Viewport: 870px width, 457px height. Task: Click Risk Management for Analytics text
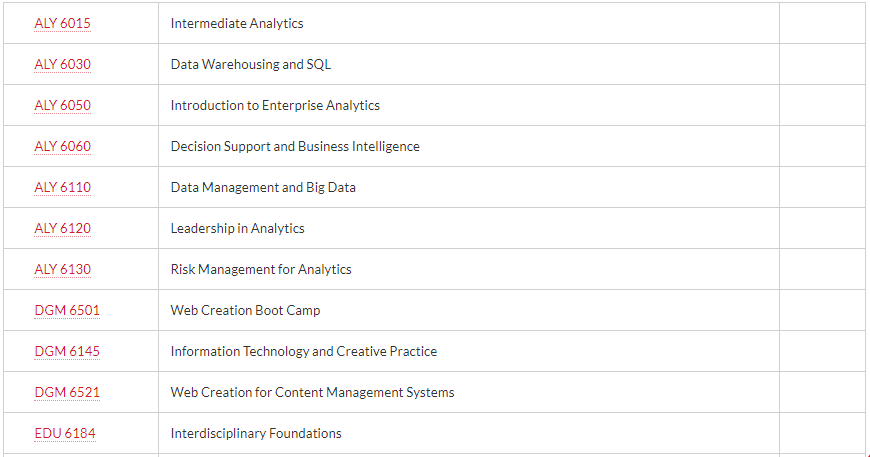[x=261, y=270]
